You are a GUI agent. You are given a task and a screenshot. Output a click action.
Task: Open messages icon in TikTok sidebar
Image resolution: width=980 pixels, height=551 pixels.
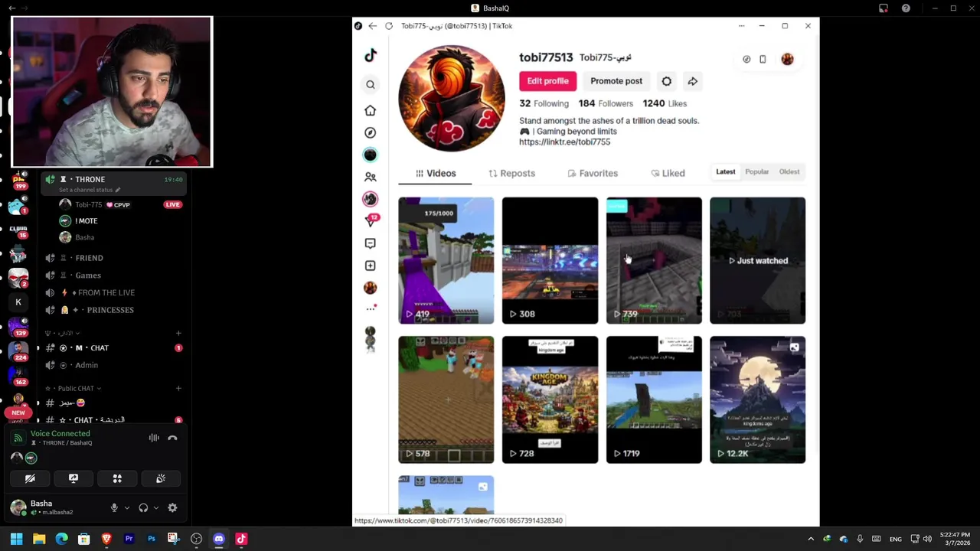click(x=371, y=243)
